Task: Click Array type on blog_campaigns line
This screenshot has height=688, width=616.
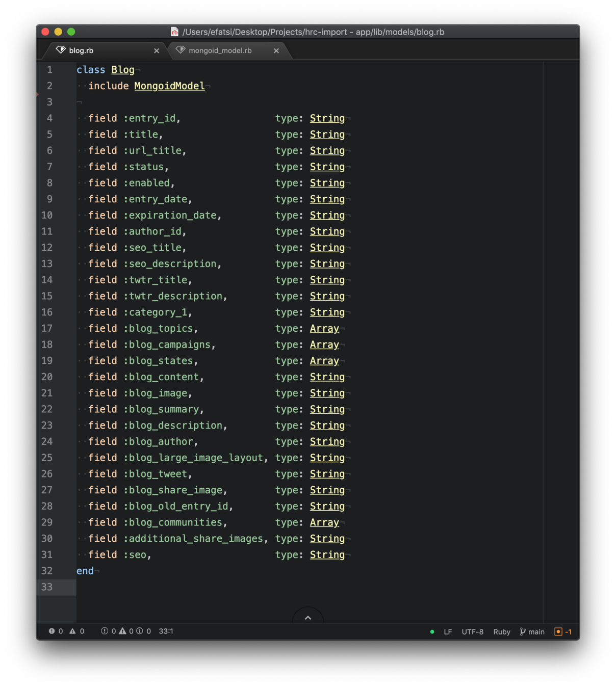Action: pyautogui.click(x=324, y=345)
